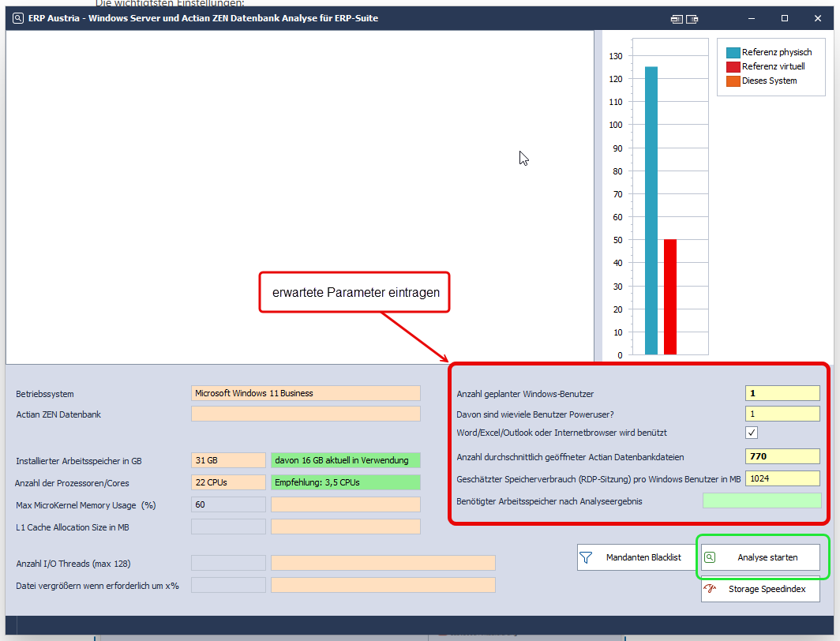This screenshot has width=840, height=641.
Task: Click the Max MicroKernel Memory Usage field
Action: pos(228,504)
